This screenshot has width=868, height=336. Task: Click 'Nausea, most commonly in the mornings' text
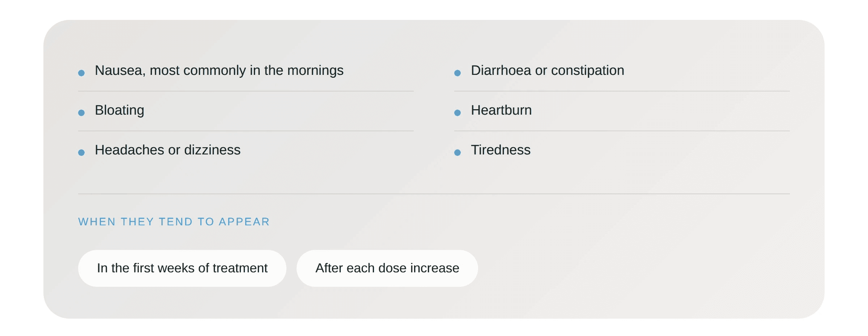[219, 71]
